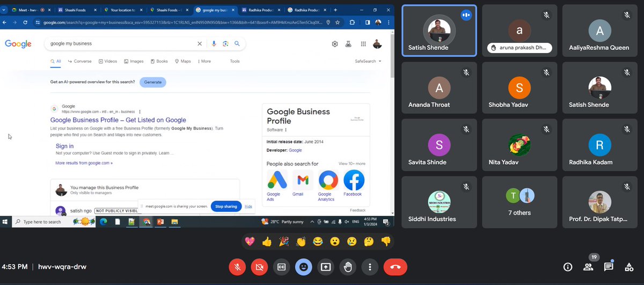Click the blue magnifier search button
The width and height of the screenshot is (644, 285).
click(x=237, y=43)
